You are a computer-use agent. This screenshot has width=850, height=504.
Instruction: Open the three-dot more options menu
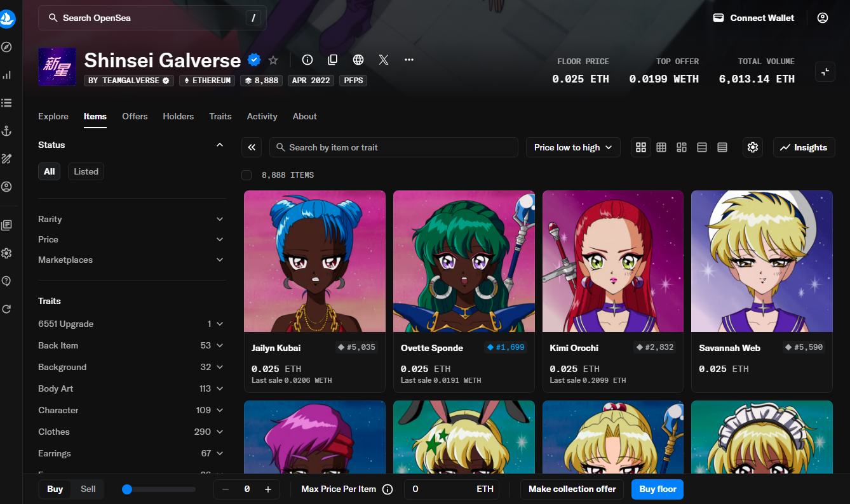pyautogui.click(x=409, y=60)
